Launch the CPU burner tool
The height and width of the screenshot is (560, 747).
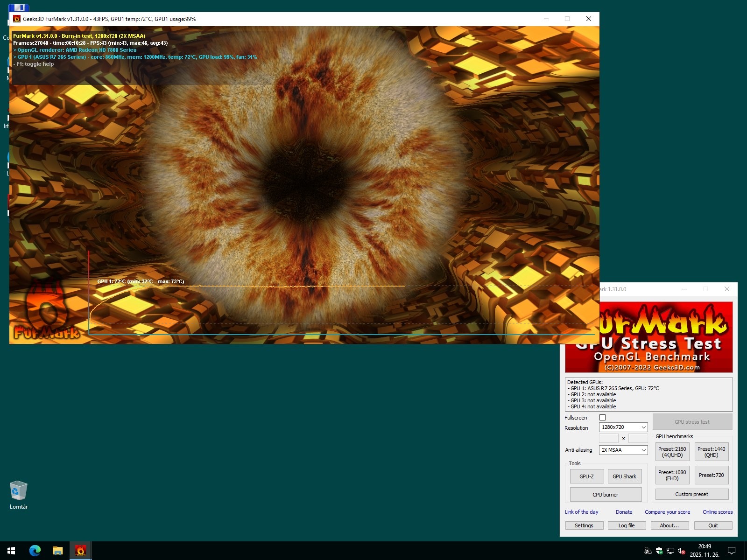point(606,495)
